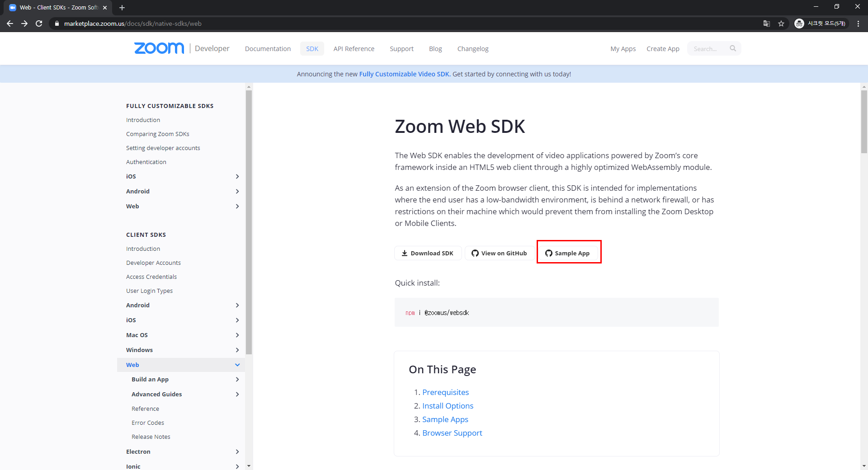This screenshot has height=470, width=868.
Task: Click the translate page icon
Action: point(767,23)
